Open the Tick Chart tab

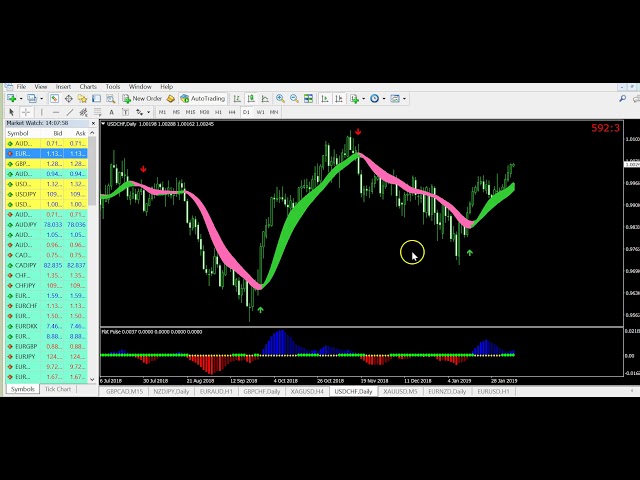point(57,389)
